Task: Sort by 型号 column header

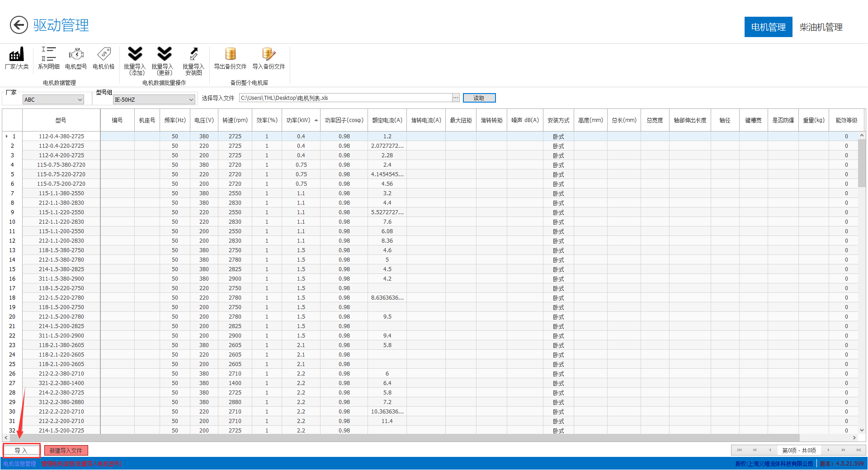Action: [x=61, y=120]
